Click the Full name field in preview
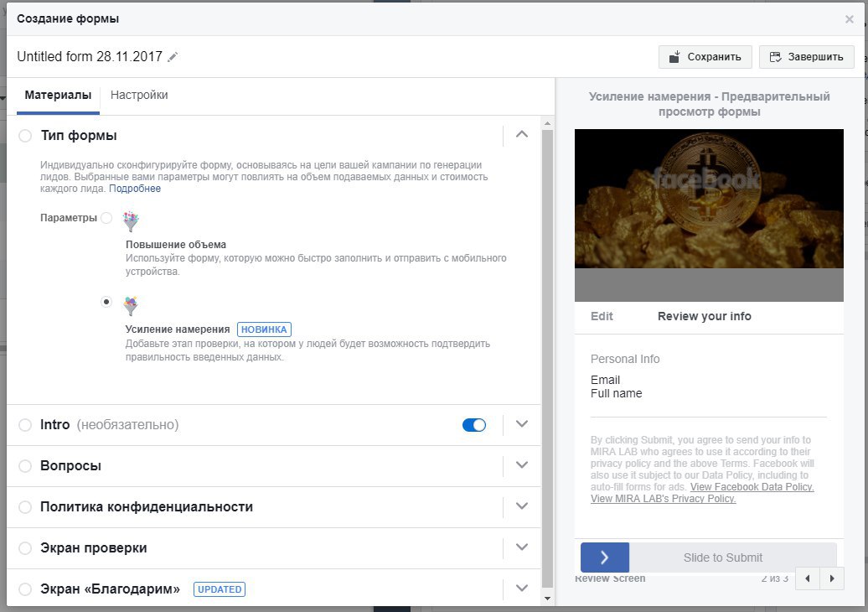Screen dimensions: 868x612 point(616,393)
